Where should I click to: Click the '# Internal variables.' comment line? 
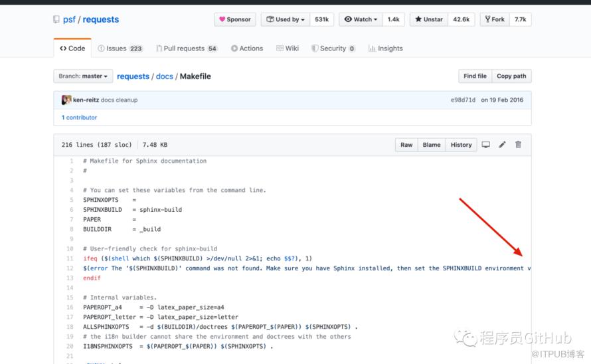click(x=120, y=298)
